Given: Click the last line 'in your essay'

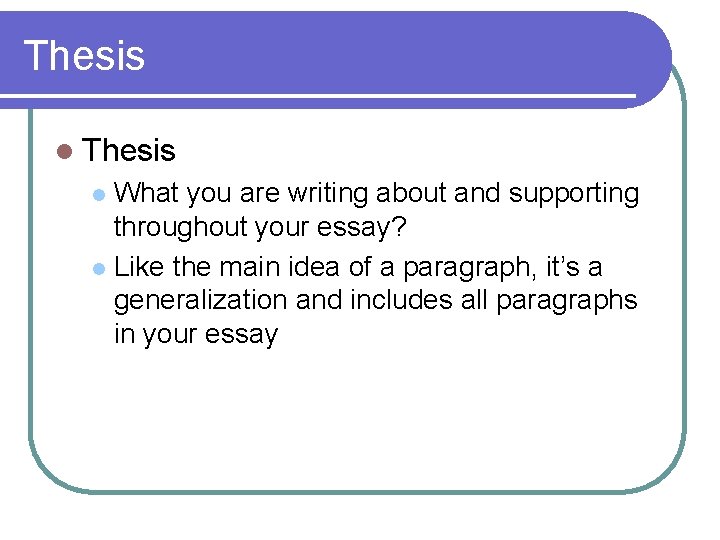Looking at the screenshot, I should coord(195,333).
